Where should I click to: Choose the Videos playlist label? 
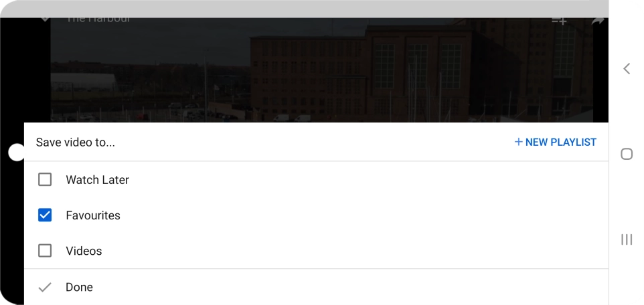point(84,251)
